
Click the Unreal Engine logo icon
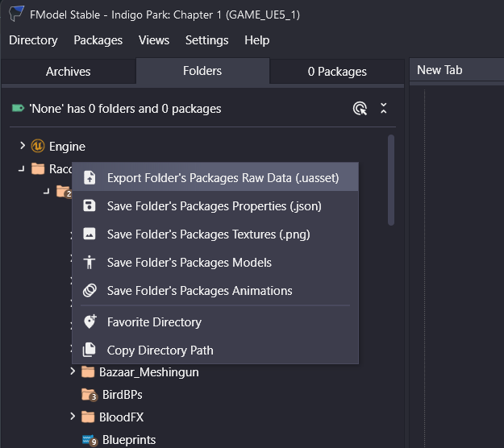tap(38, 147)
